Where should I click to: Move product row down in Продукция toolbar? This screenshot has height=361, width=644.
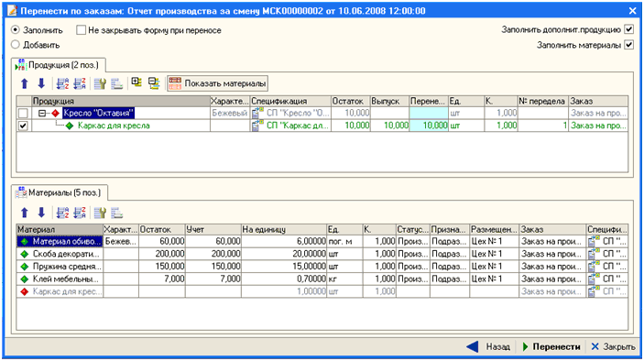point(41,83)
